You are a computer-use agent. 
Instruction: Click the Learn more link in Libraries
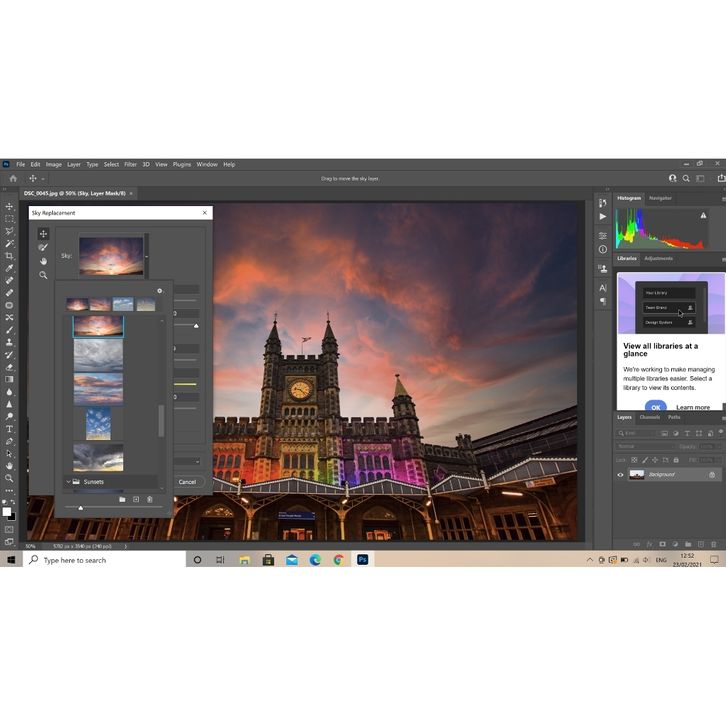(x=692, y=407)
